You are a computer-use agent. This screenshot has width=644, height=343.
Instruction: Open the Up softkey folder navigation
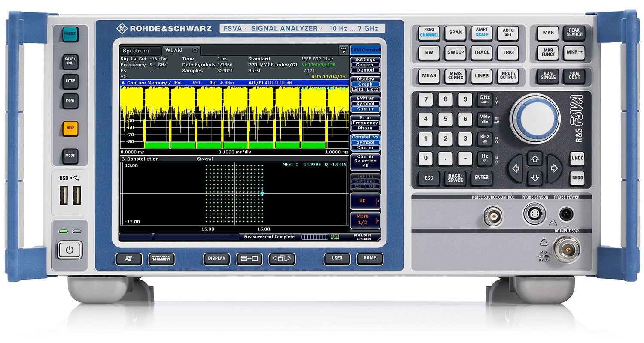point(365,200)
